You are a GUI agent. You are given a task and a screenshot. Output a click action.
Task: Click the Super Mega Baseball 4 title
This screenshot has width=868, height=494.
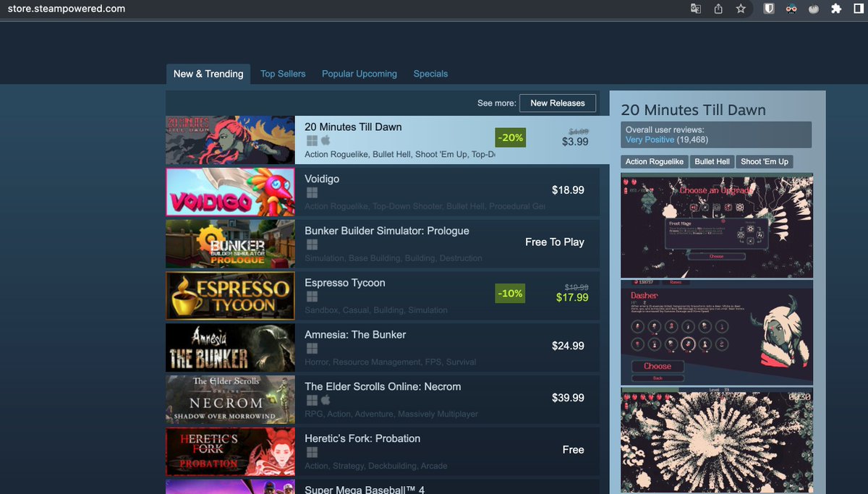[x=365, y=490]
